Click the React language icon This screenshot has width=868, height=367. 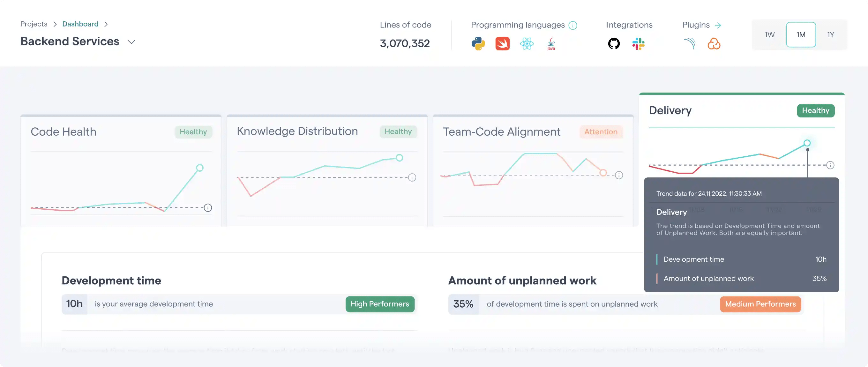pos(527,43)
